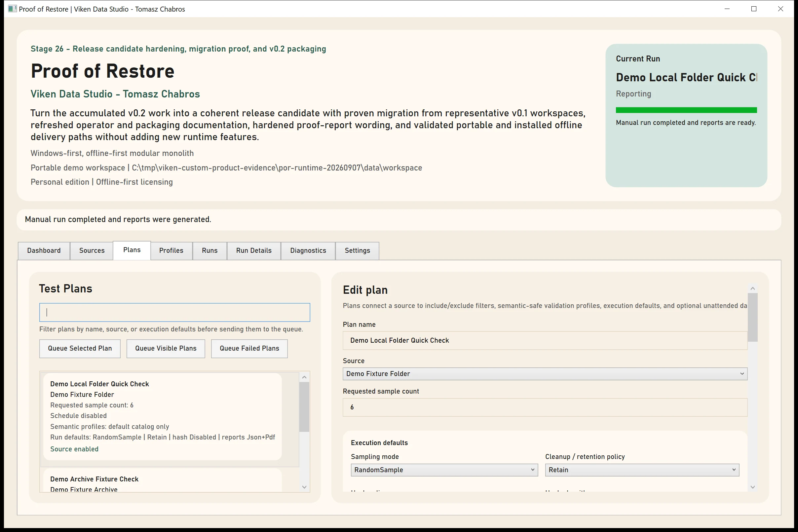Click the 'Manual run completed and reports were generated.' status
This screenshot has width=798, height=532.
(118, 219)
